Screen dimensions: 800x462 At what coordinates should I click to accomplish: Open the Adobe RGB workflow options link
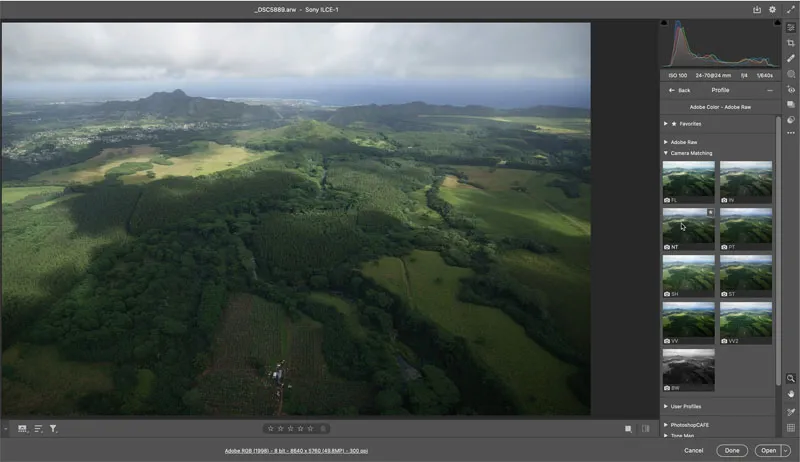295,451
